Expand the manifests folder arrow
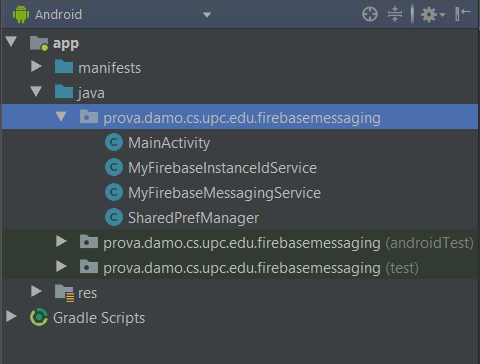 (36, 66)
